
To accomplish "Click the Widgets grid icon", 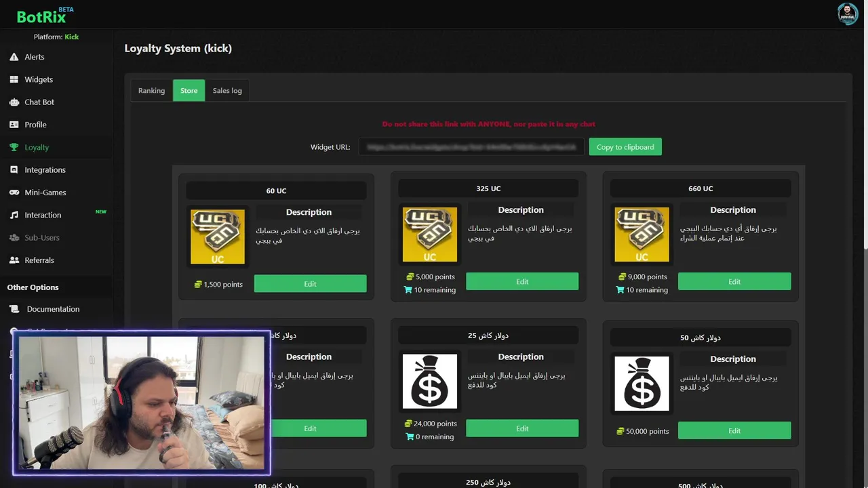I will 14,79.
